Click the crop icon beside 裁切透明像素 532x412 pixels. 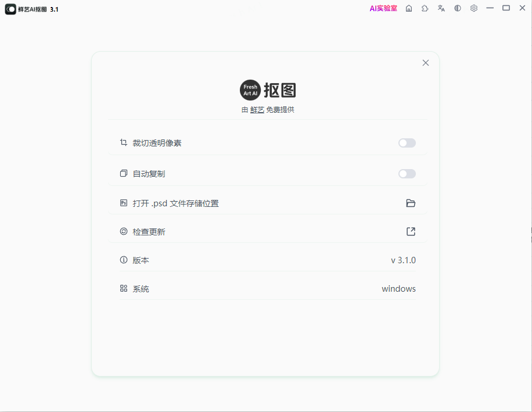pos(123,142)
